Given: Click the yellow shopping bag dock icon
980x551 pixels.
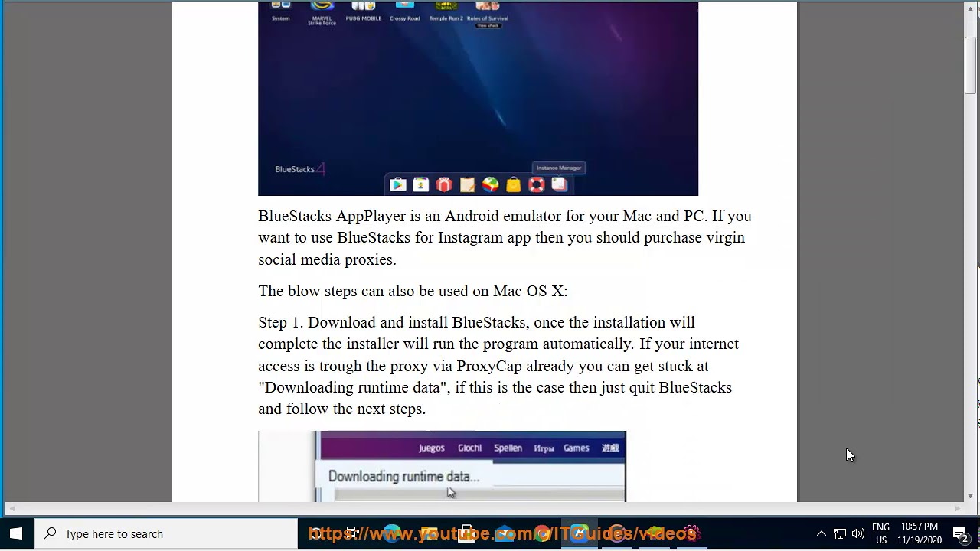Looking at the screenshot, I should [513, 184].
